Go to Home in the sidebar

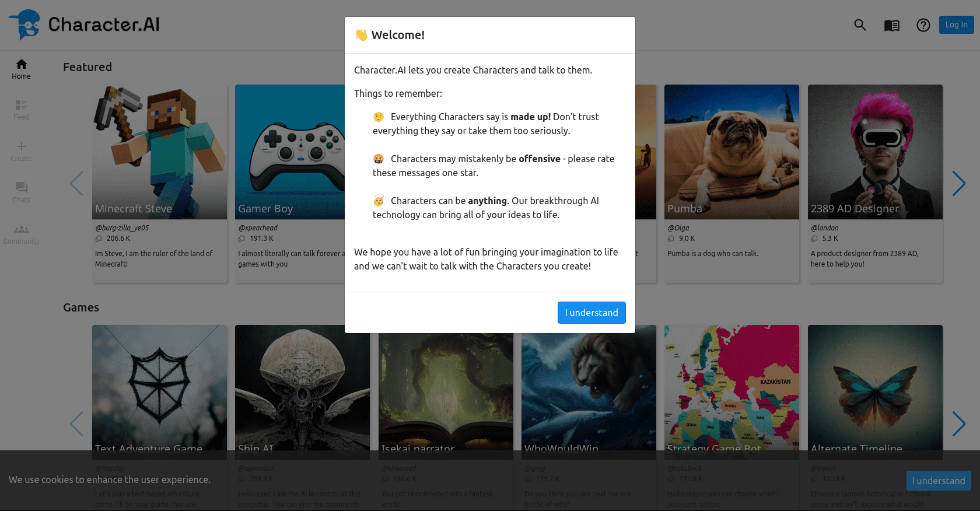pyautogui.click(x=21, y=69)
